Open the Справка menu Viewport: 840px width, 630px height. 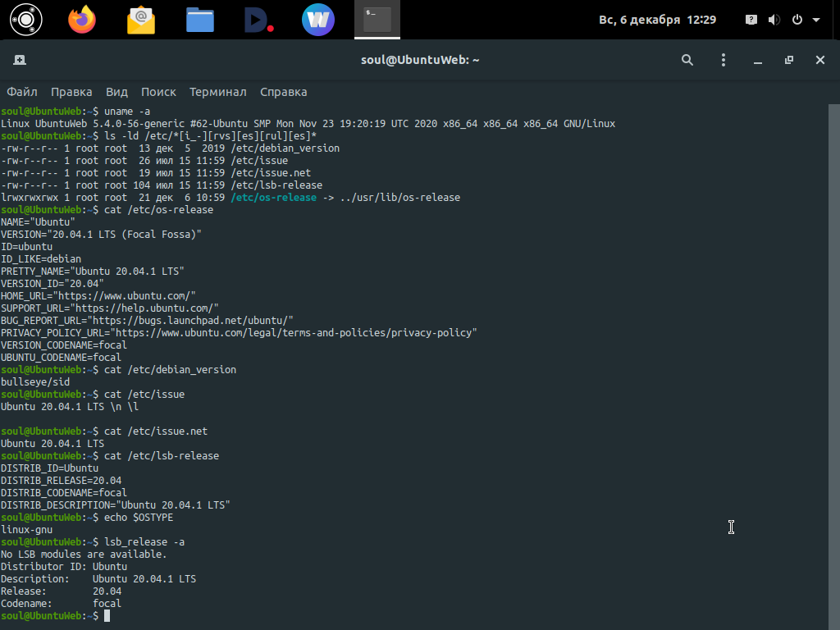tap(283, 92)
